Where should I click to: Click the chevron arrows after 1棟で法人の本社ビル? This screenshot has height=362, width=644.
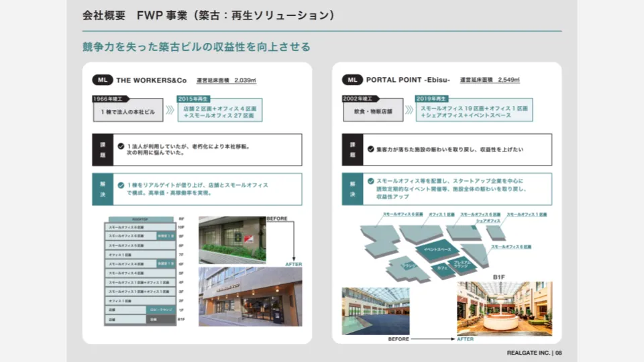click(168, 111)
